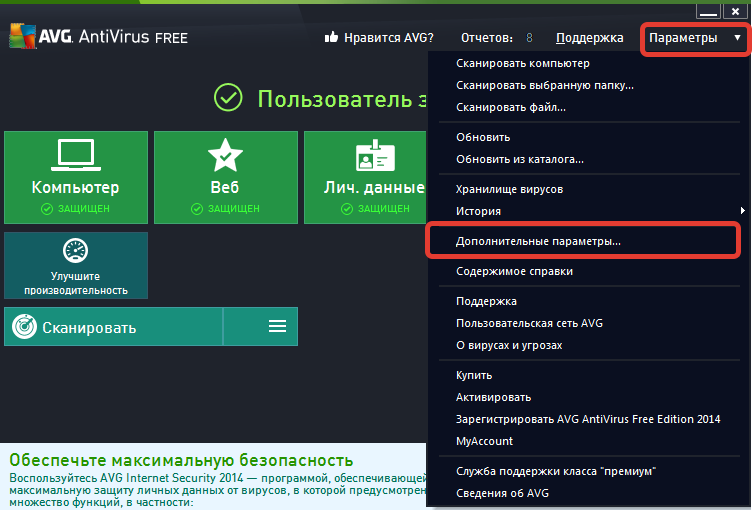Screen dimensions: 752x510
Task: Open Отчетов reports counter
Action: pyautogui.click(x=497, y=38)
